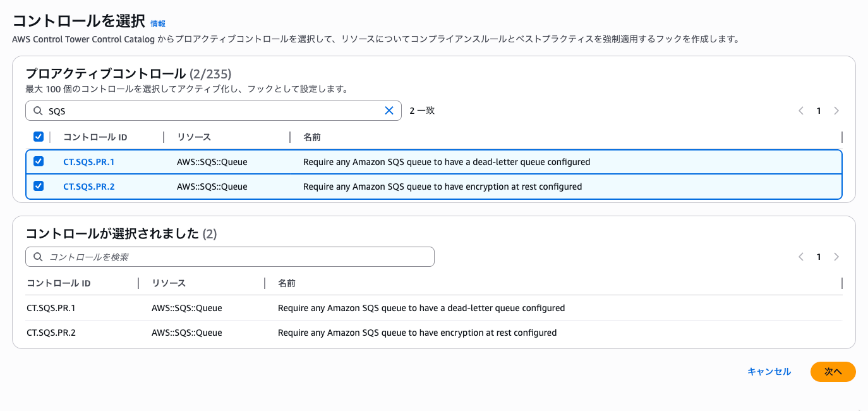Click the 2 一致 match count text
The image size is (868, 411).
[422, 111]
